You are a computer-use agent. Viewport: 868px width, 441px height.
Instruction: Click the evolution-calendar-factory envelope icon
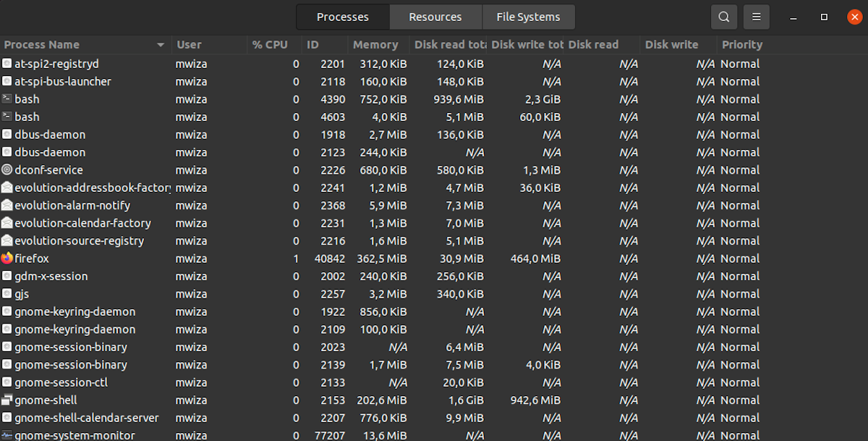[x=7, y=223]
